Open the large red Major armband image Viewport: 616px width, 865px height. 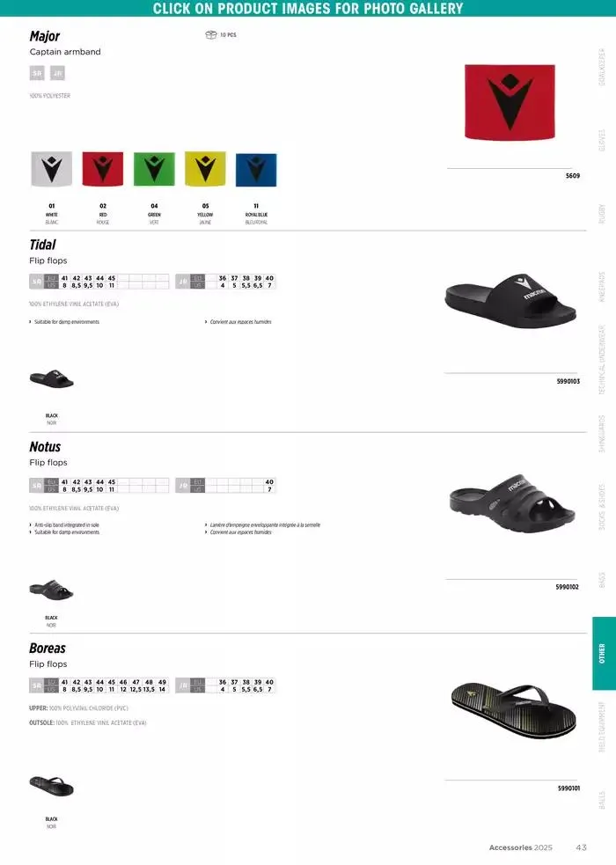click(510, 102)
